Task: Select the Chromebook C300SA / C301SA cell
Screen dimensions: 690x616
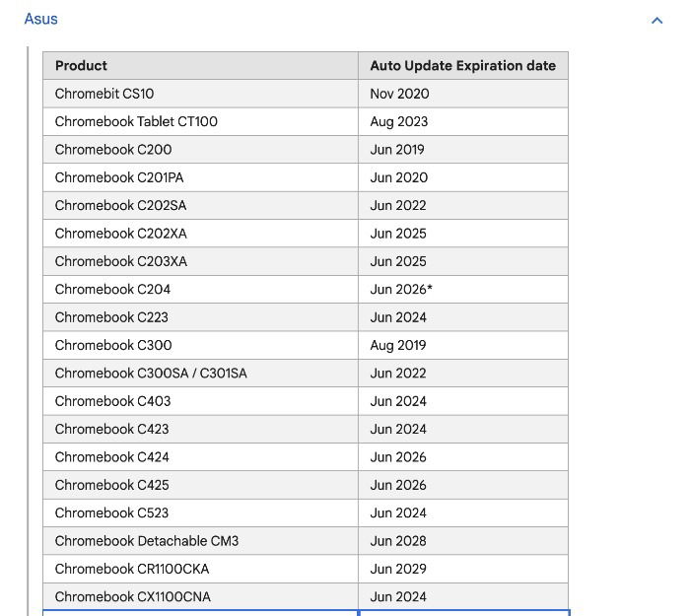Action: point(151,374)
